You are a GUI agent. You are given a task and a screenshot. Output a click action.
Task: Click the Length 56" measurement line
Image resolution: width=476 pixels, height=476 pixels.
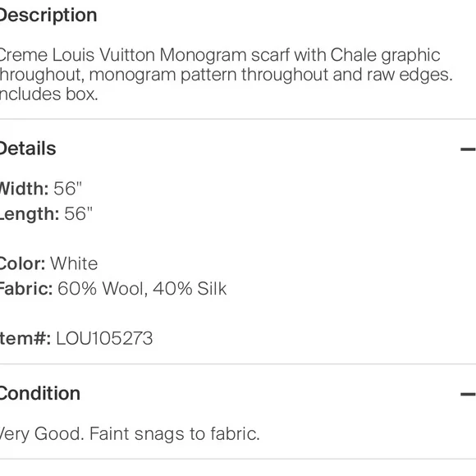pos(46,214)
